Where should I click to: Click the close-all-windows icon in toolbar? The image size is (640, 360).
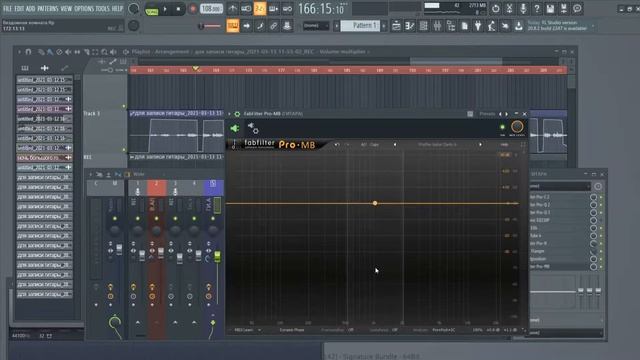tap(505, 26)
